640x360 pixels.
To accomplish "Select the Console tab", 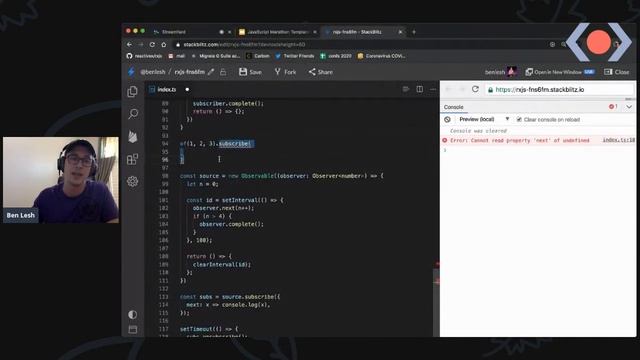I will (x=453, y=107).
